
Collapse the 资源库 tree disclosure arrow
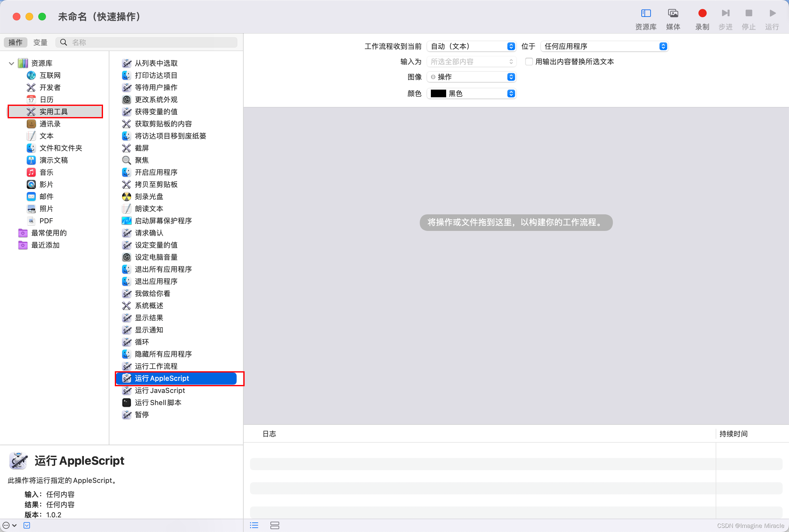(x=11, y=63)
